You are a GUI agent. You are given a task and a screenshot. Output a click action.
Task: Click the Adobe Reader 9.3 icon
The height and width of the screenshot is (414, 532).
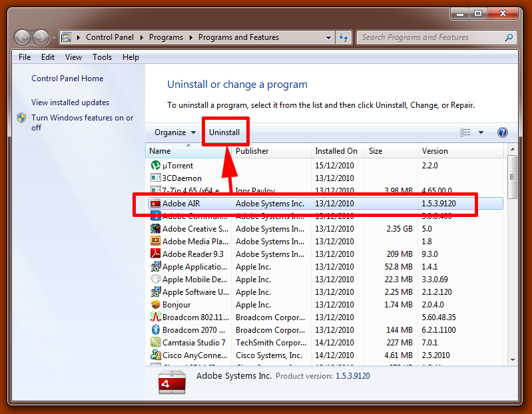pyautogui.click(x=155, y=254)
